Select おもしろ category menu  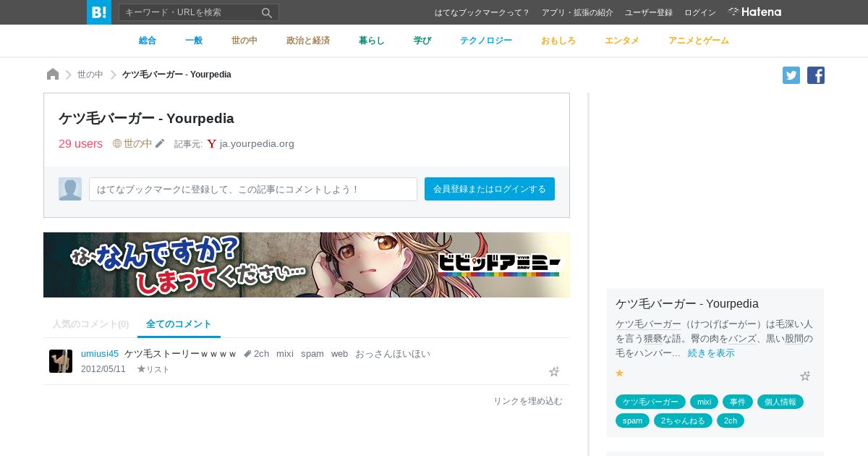(x=558, y=41)
